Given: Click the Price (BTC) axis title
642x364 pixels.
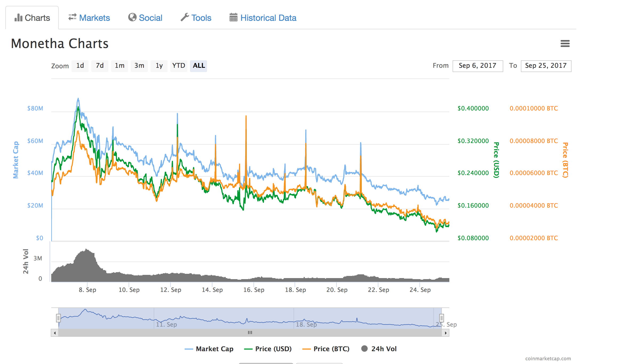Looking at the screenshot, I should [x=565, y=160].
